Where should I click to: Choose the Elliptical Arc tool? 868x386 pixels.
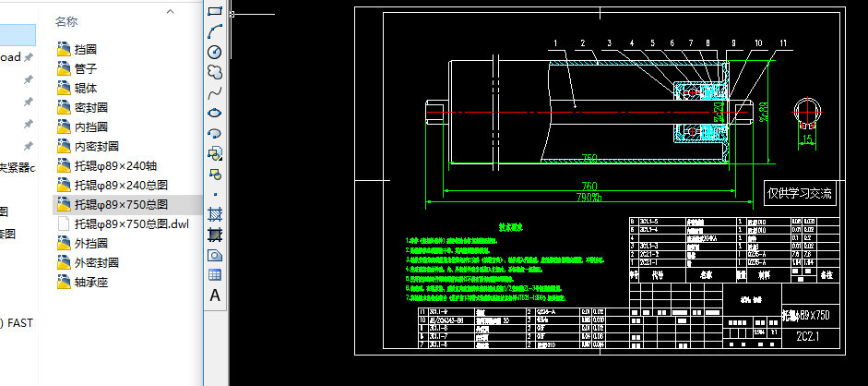tap(215, 133)
